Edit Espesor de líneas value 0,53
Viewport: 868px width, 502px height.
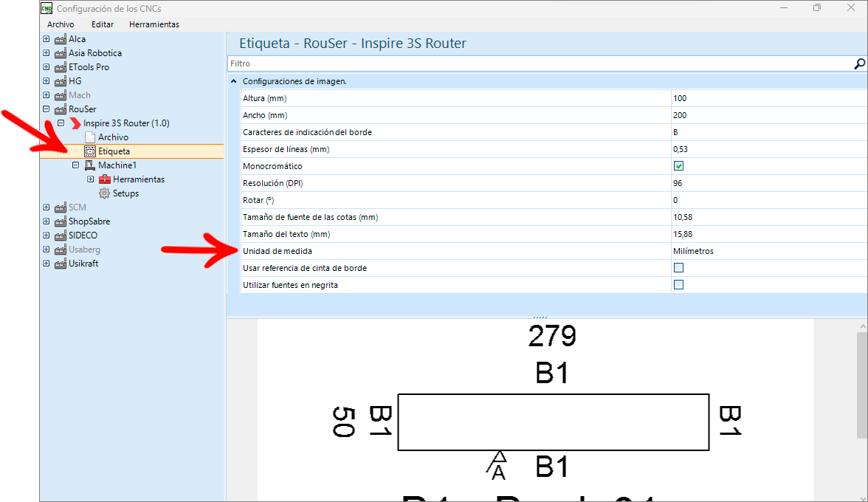click(768, 149)
